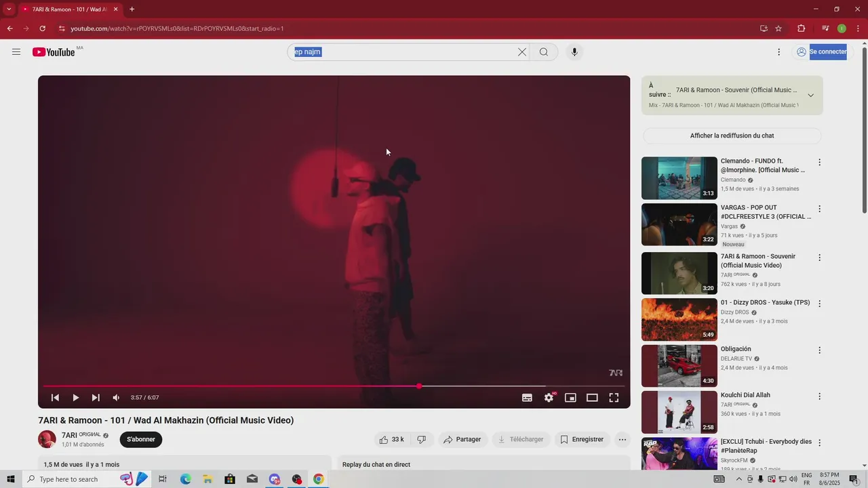Click Afficher la rediffusion du chat
This screenshot has height=488, width=868.
[x=732, y=136]
